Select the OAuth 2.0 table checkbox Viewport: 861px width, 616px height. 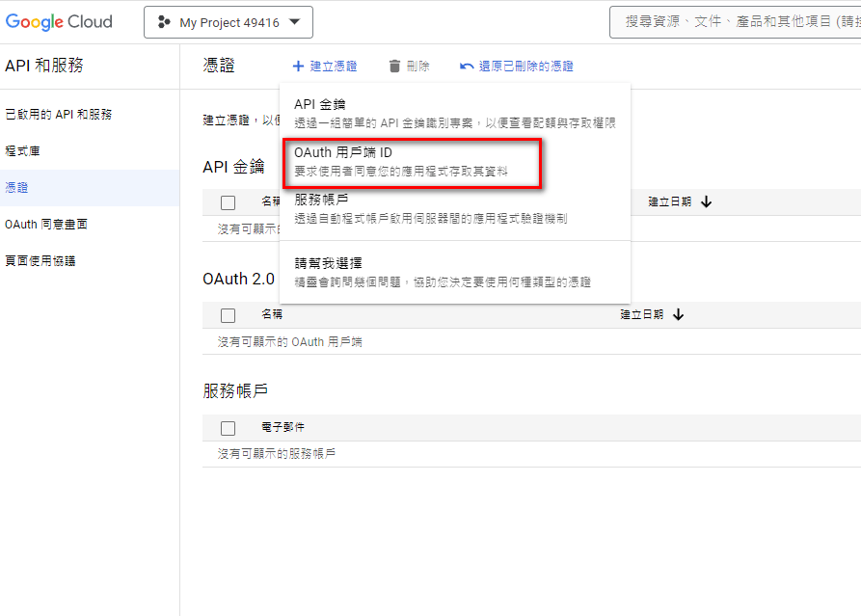tap(229, 315)
